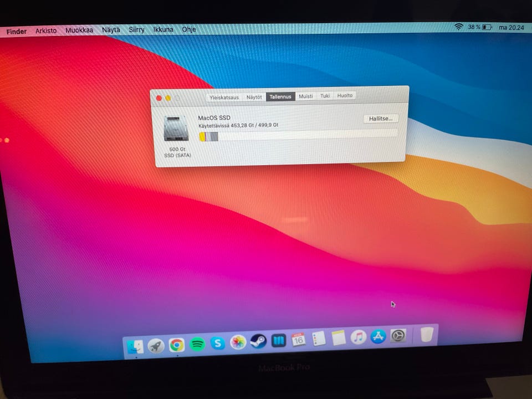Click the 38 % battery percentage

pos(474,27)
